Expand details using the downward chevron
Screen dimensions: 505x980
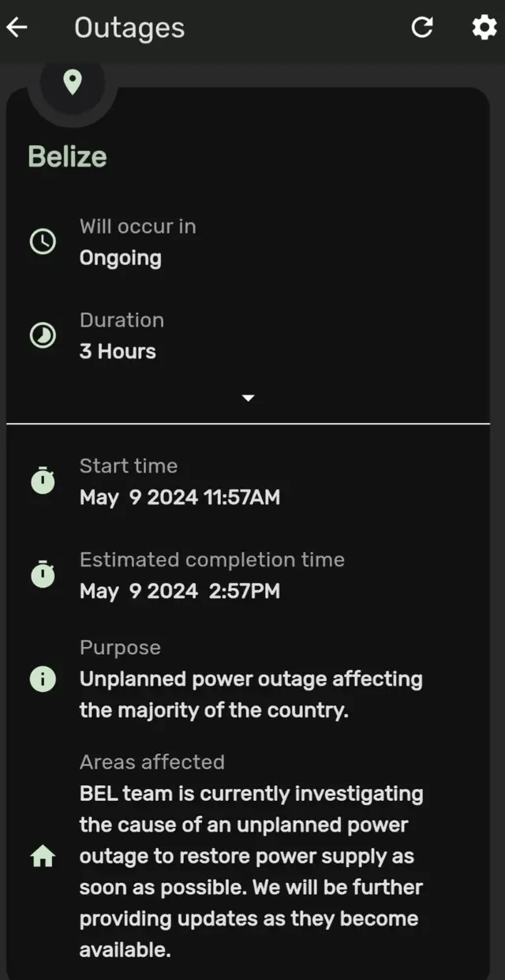point(248,398)
